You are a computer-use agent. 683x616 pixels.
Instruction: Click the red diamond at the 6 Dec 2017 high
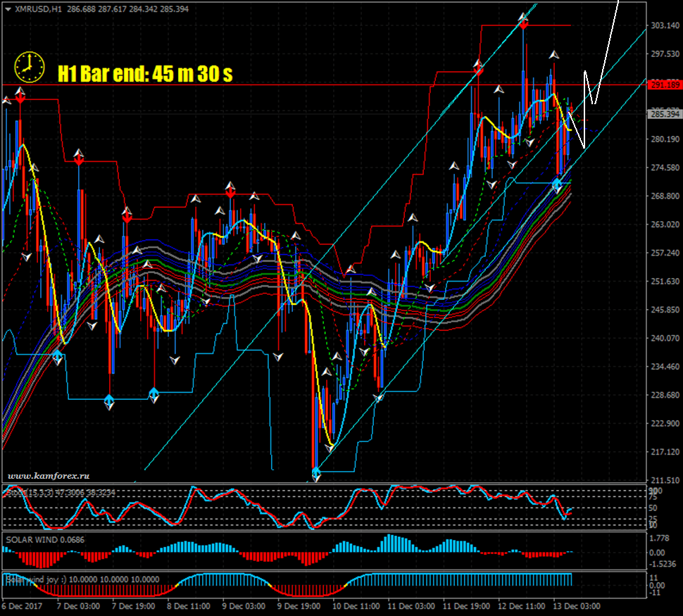coord(20,99)
